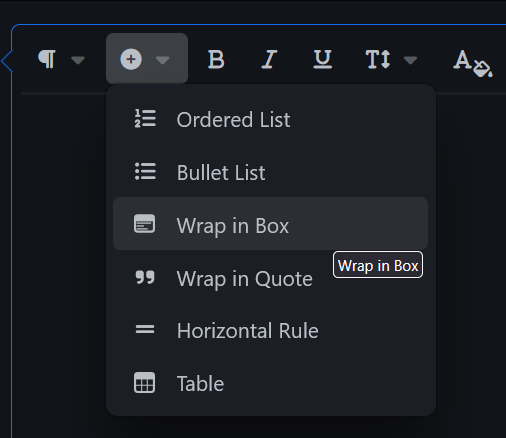Insert a Table from the menu
The image size is (506, 438).
[270, 383]
